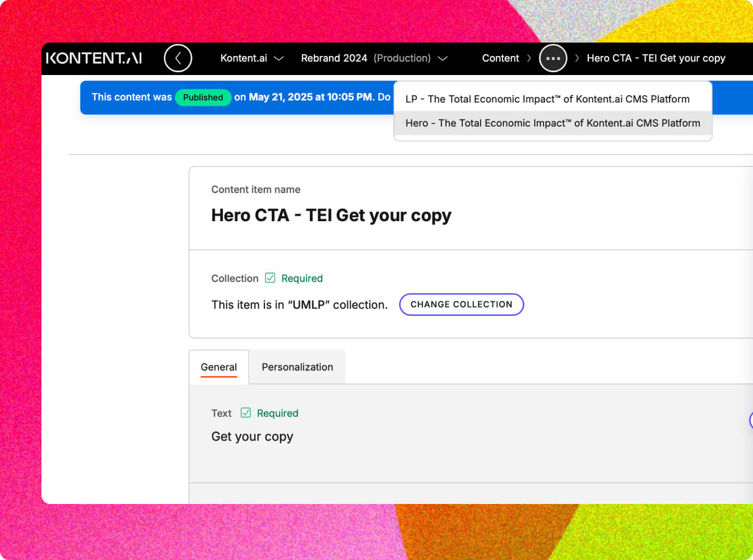Expand the Kontent.ai project dropdown
The width and height of the screenshot is (753, 560).
pos(252,58)
